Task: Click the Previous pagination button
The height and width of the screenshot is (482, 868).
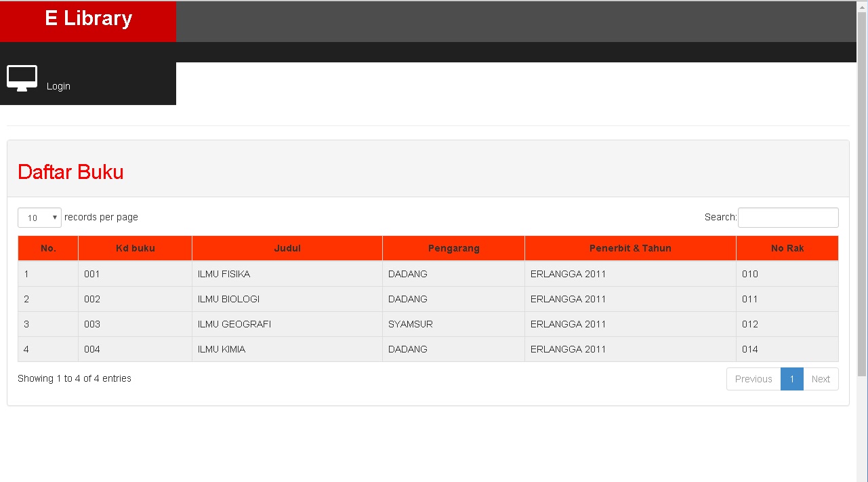Action: (x=753, y=378)
